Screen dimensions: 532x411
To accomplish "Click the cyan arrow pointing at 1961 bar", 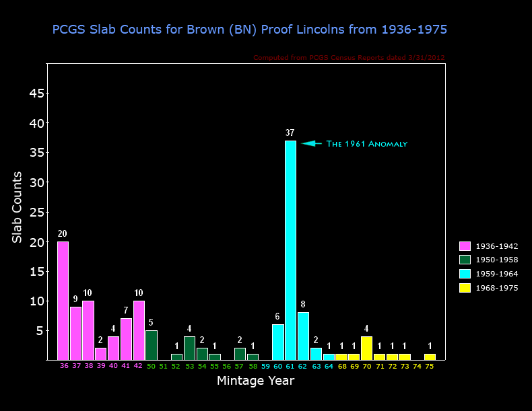I will pyautogui.click(x=310, y=143).
